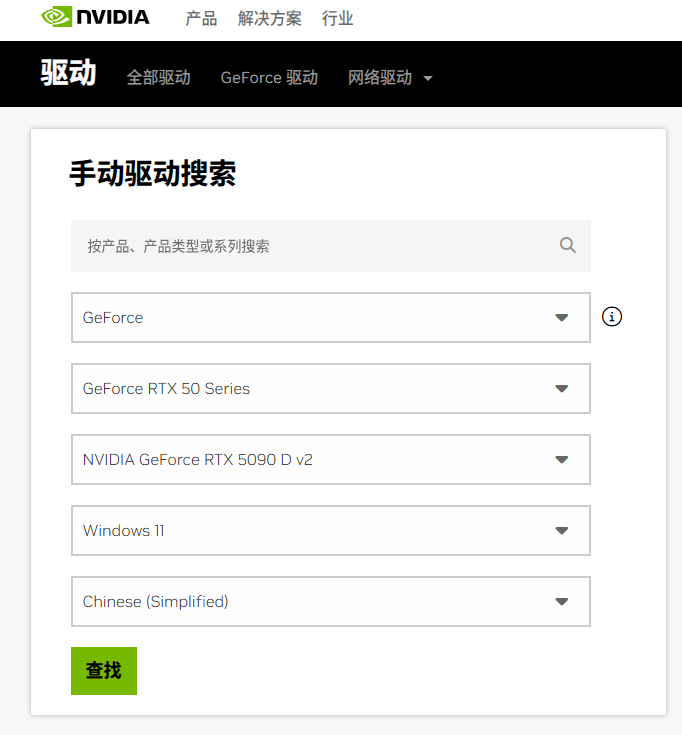Image resolution: width=682 pixels, height=735 pixels.
Task: Open the NVIDIA GeForce RTX 5090 D v2 selector
Action: click(330, 460)
